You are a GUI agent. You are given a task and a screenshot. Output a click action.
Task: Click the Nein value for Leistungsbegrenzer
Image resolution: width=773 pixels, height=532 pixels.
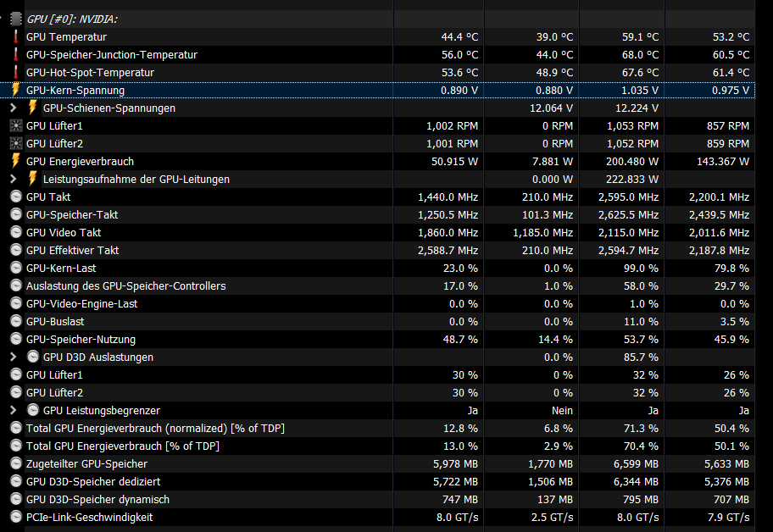(562, 410)
